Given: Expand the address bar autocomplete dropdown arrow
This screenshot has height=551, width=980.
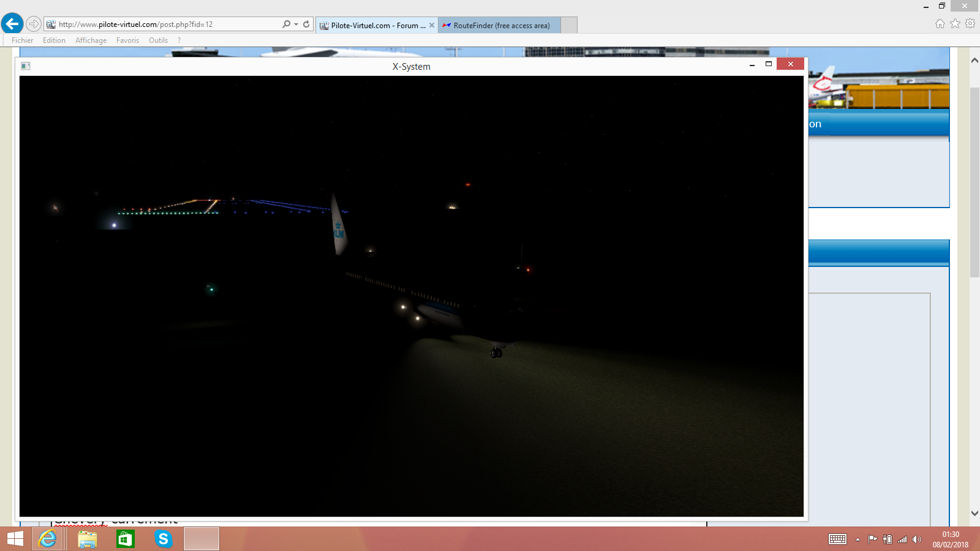Looking at the screenshot, I should [296, 24].
